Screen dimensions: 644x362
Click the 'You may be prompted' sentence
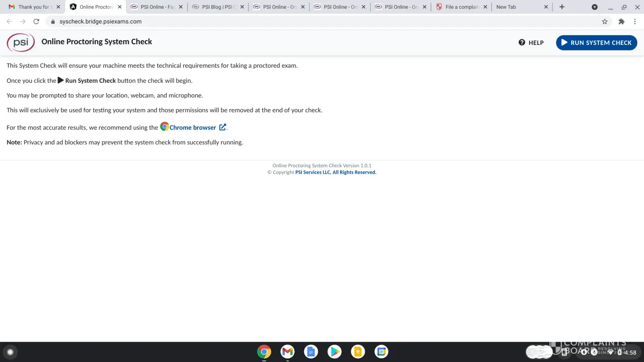click(x=105, y=96)
